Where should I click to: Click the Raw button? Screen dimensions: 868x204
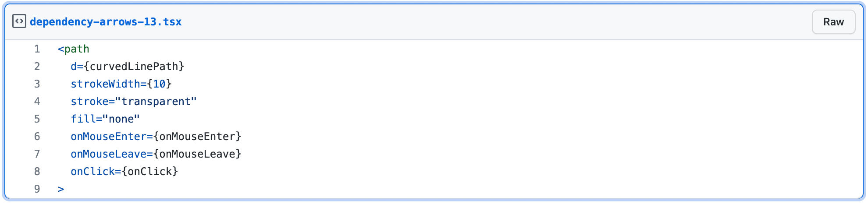833,22
